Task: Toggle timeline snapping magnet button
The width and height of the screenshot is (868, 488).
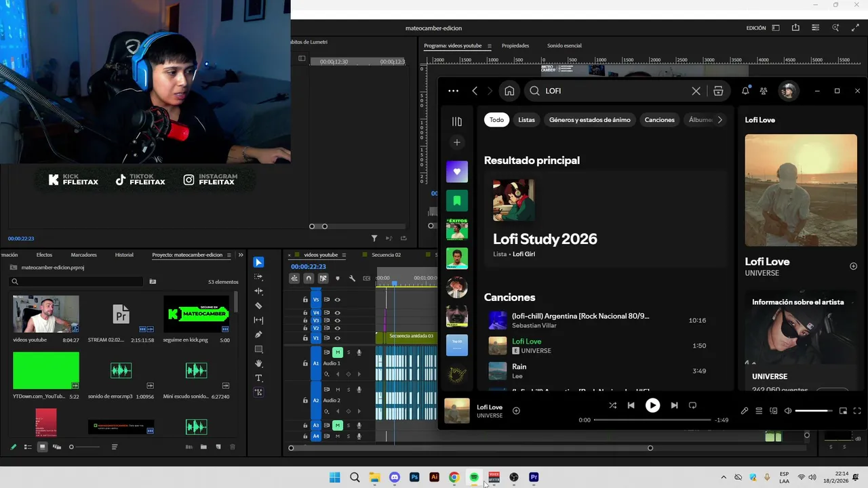Action: pyautogui.click(x=309, y=279)
